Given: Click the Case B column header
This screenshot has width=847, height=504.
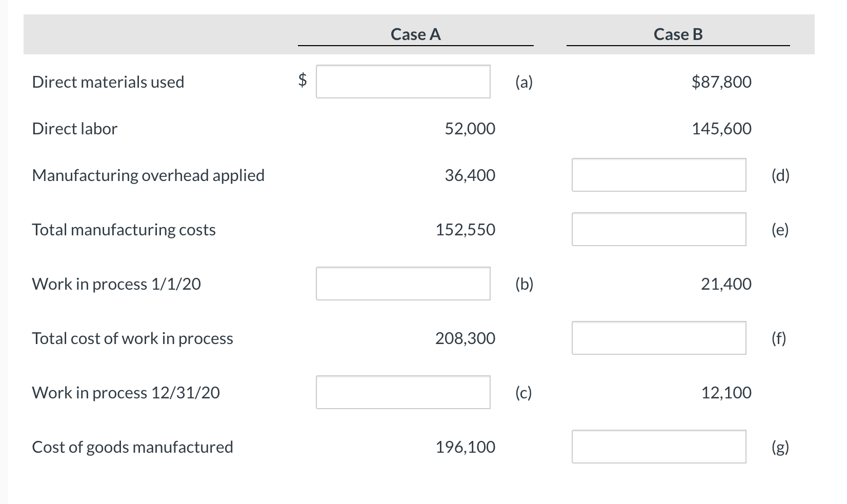Looking at the screenshot, I should pos(678,34).
